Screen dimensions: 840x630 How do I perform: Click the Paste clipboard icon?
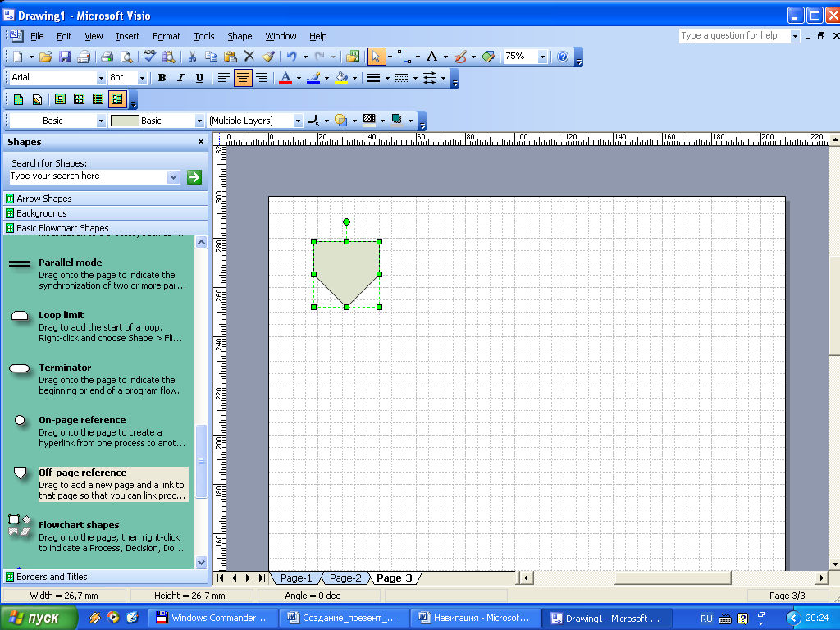(x=231, y=57)
